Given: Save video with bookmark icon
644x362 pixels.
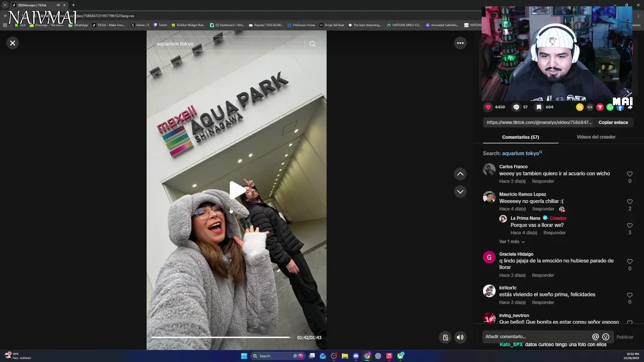Looking at the screenshot, I should (x=539, y=107).
